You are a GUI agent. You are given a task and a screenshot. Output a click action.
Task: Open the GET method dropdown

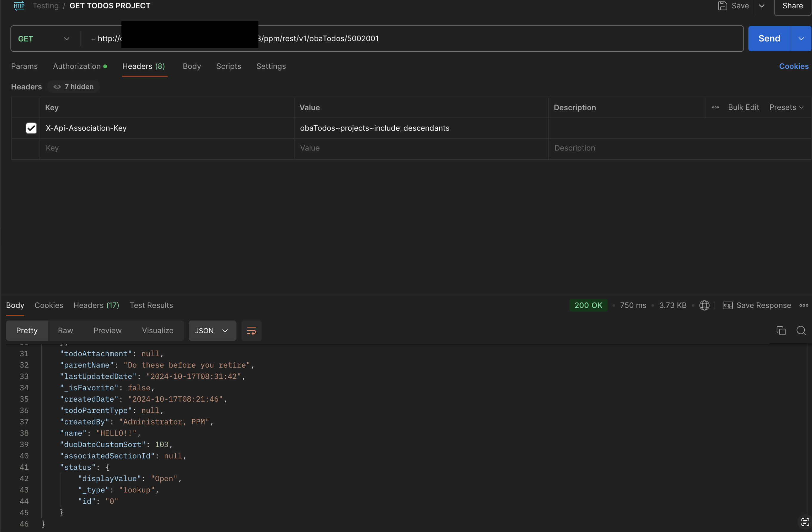point(44,38)
